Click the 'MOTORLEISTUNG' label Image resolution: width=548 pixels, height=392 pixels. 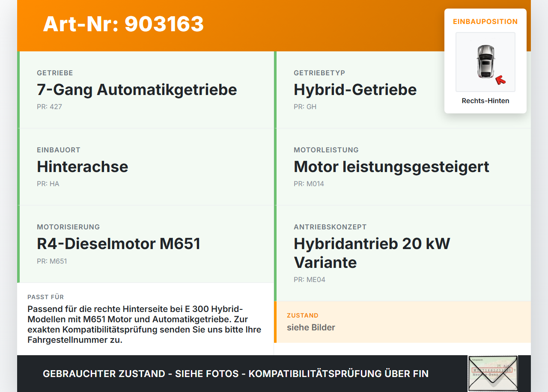[326, 150]
